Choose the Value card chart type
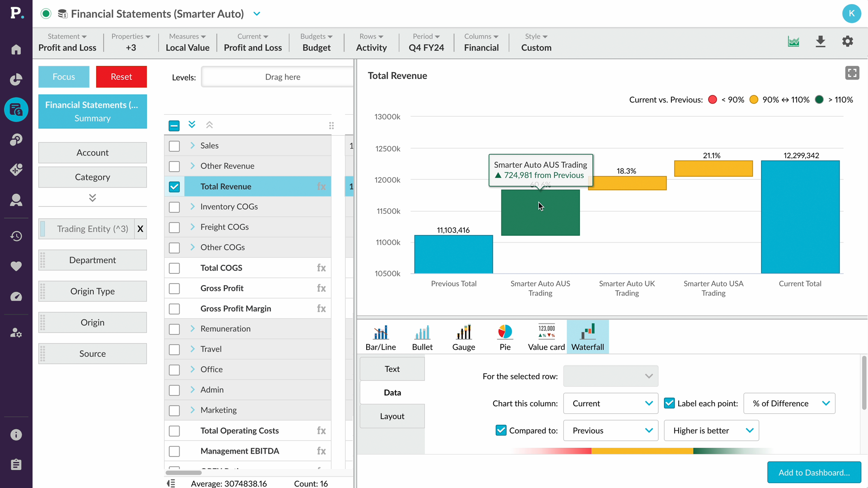This screenshot has width=868, height=488. click(x=546, y=337)
